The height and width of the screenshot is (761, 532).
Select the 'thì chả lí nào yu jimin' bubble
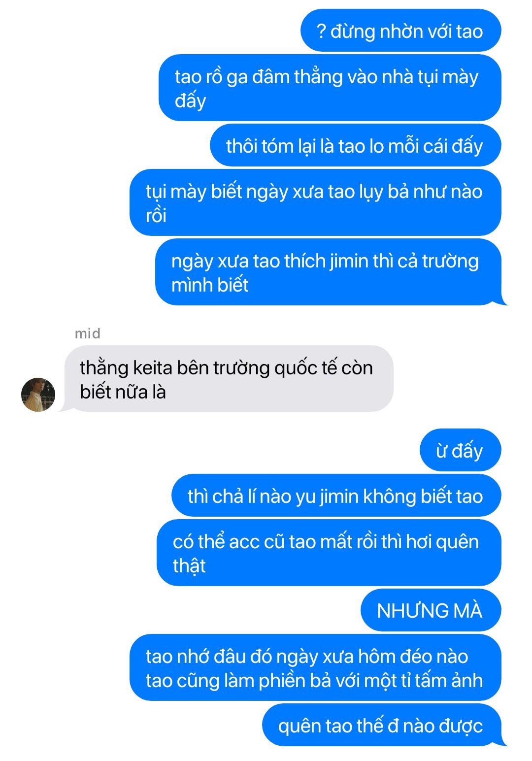pos(336,496)
